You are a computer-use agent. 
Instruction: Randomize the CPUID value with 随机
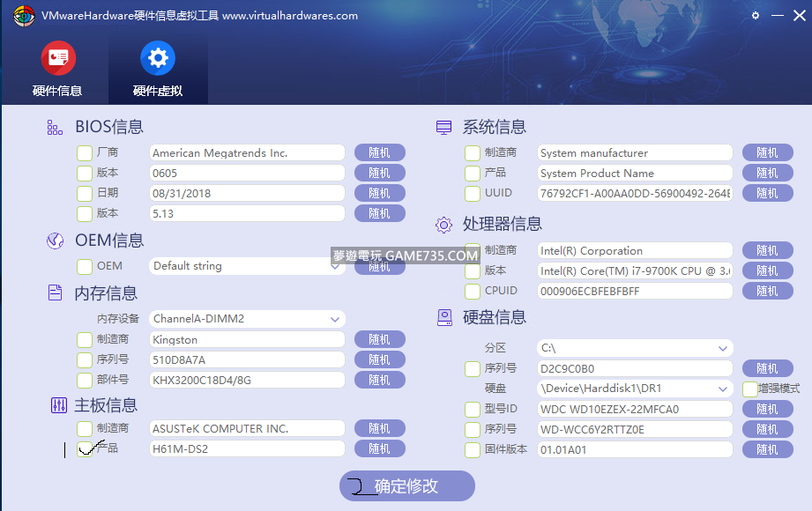767,291
